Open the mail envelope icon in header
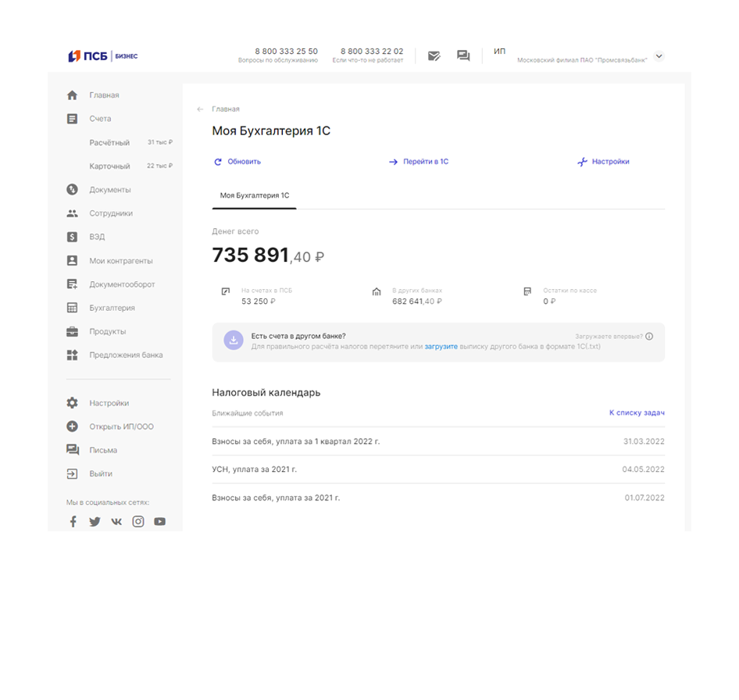Screen dimensions: 739x700 [x=434, y=56]
